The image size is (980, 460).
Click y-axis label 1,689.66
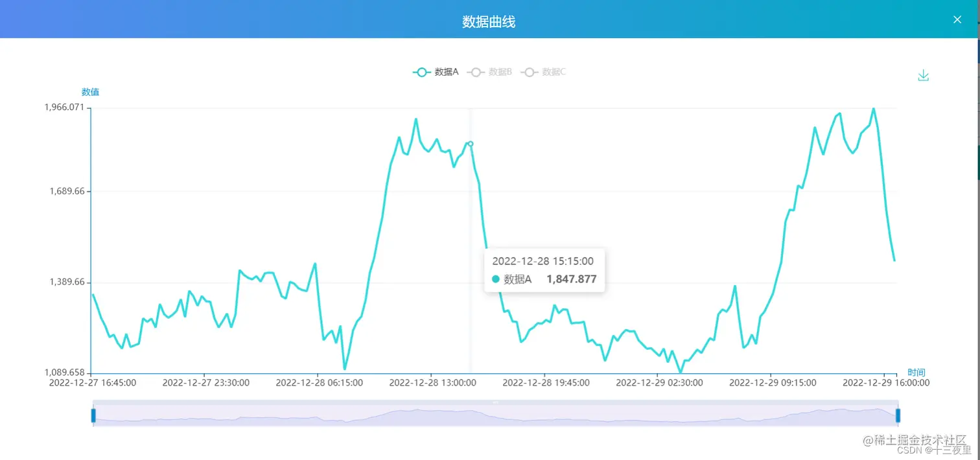point(68,191)
